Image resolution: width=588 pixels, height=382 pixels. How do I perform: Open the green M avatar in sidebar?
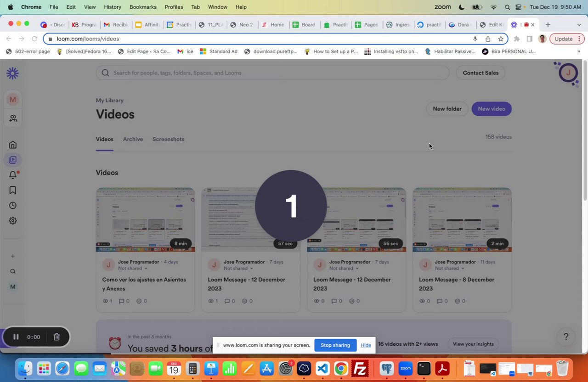(13, 286)
